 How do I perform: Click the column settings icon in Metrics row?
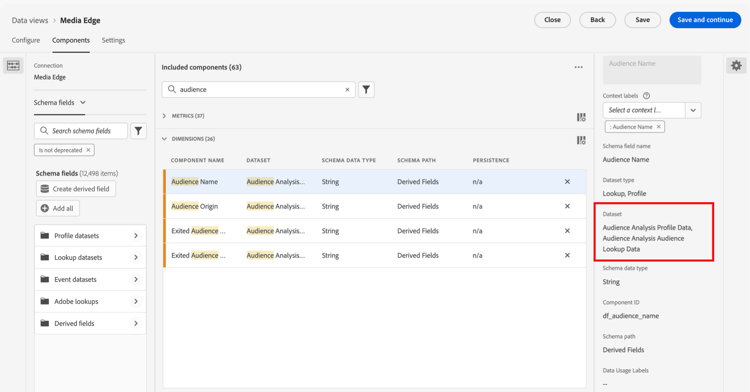(x=581, y=117)
